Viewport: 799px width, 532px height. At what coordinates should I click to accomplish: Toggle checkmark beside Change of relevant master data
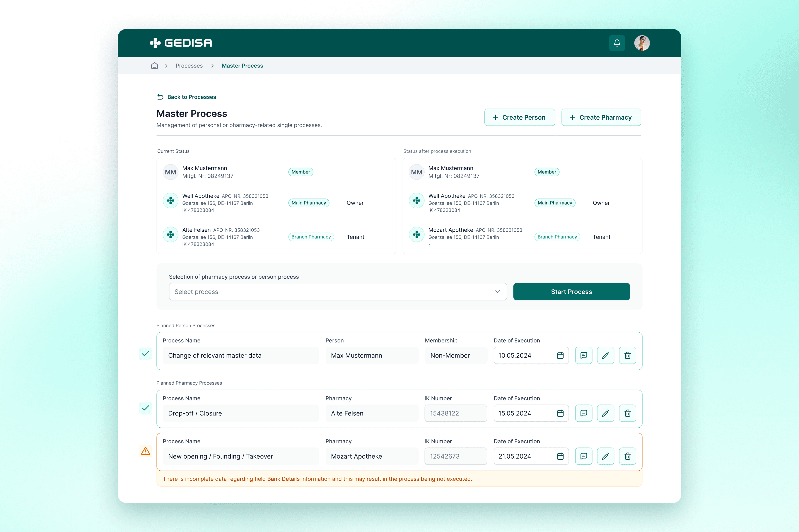(146, 354)
